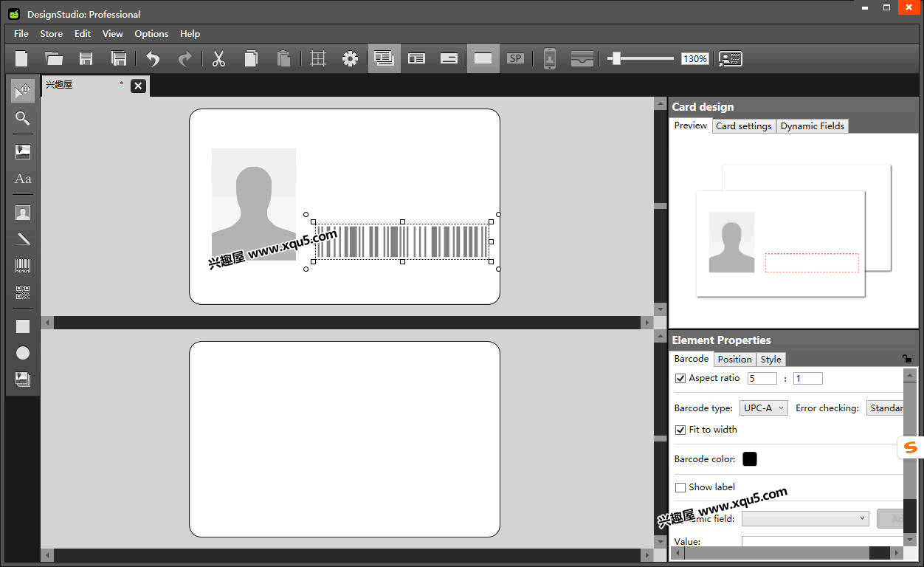Click the mobile device toolbar icon

[x=550, y=58]
